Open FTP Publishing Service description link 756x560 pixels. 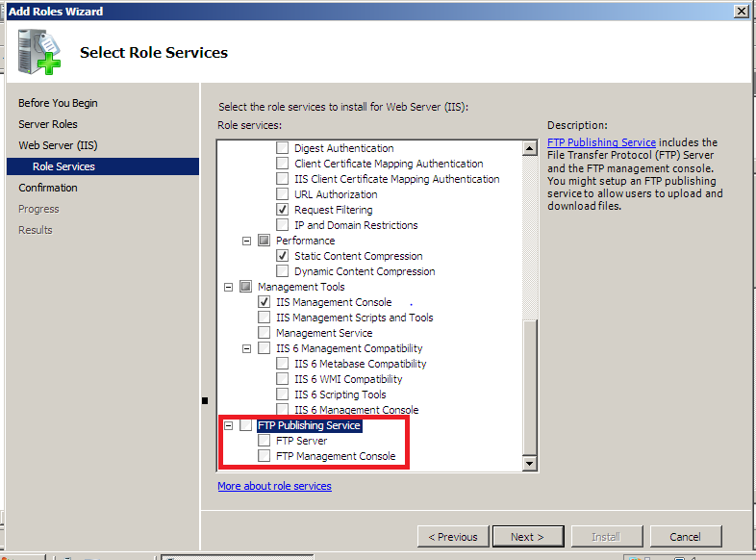(601, 142)
